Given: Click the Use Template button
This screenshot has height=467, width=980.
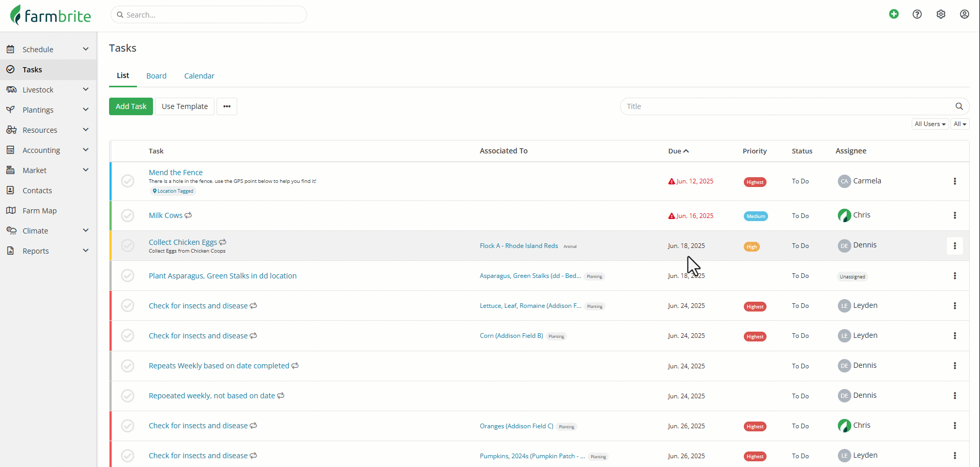Looking at the screenshot, I should click(x=185, y=106).
